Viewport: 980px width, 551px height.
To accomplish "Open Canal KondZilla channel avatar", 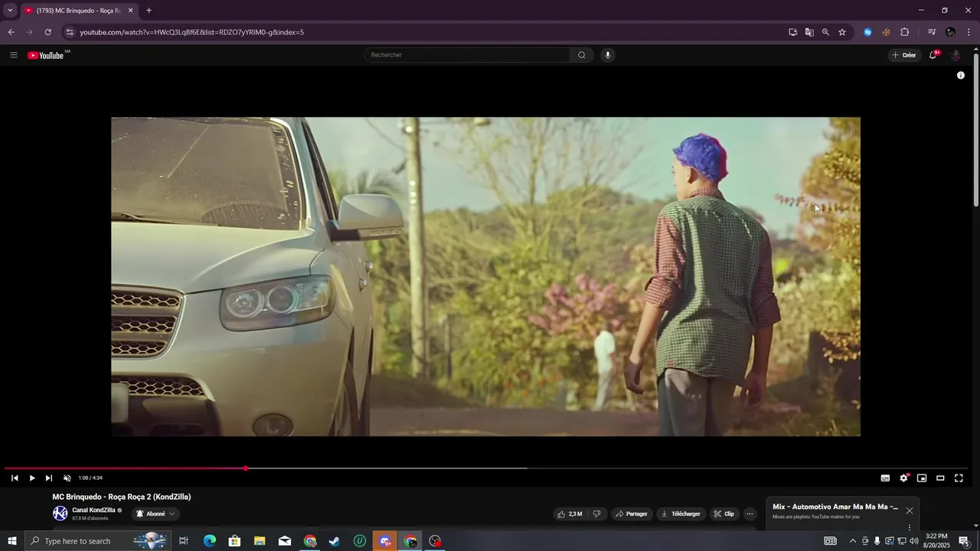I will click(60, 514).
